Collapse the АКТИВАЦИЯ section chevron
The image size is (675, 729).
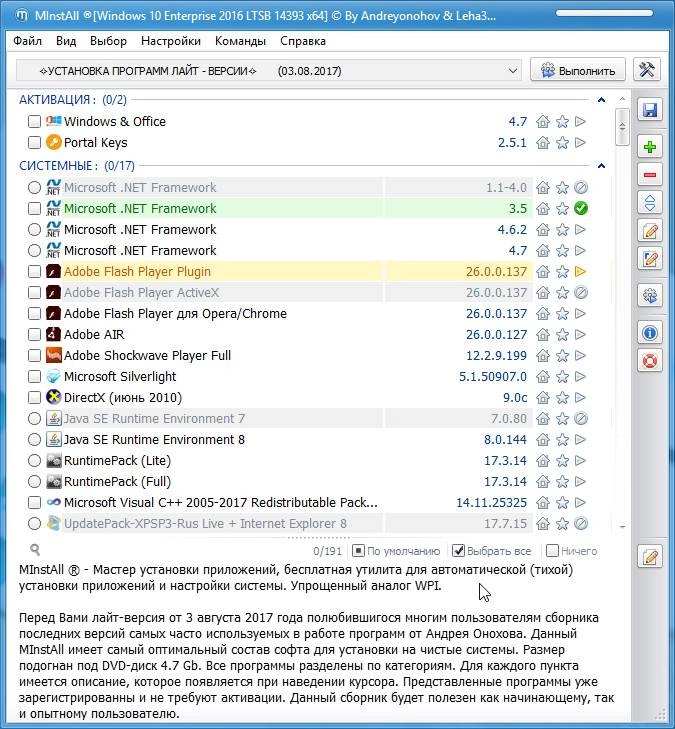click(601, 99)
